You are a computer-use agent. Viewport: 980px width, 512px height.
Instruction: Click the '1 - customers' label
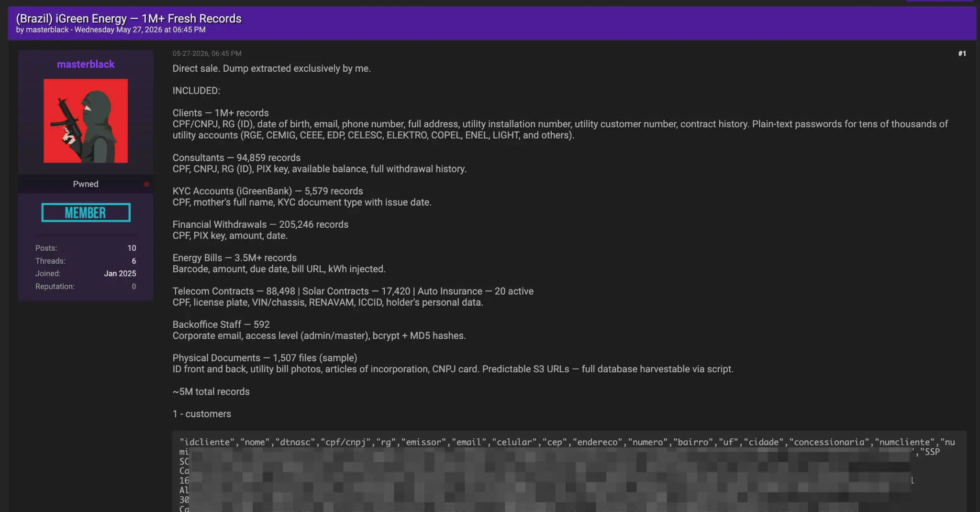click(x=201, y=414)
